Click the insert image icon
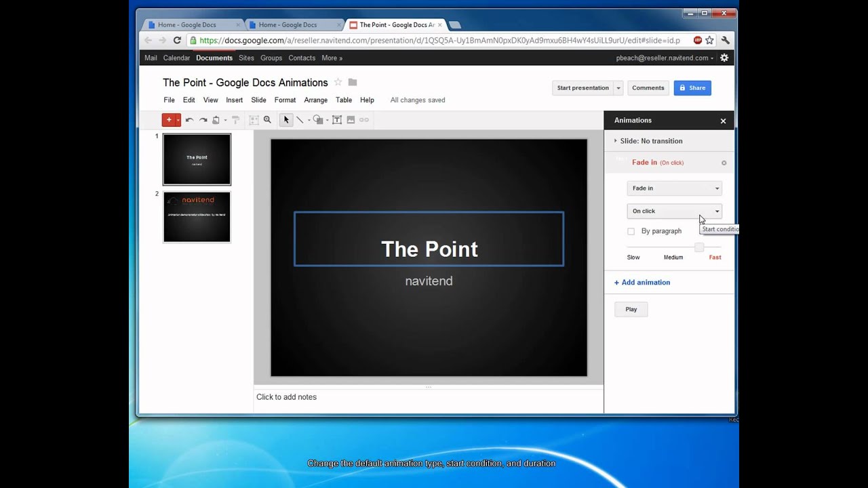The height and width of the screenshot is (488, 868). coord(351,120)
